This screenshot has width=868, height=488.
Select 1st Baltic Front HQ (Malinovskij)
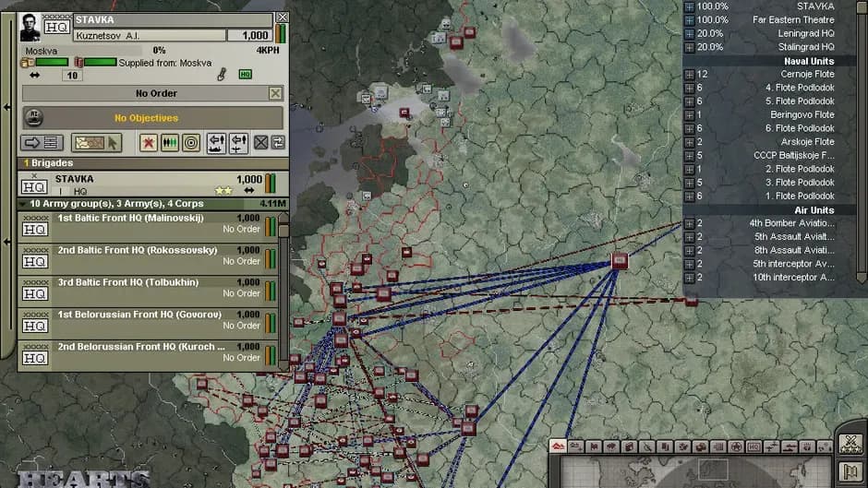tap(149, 226)
